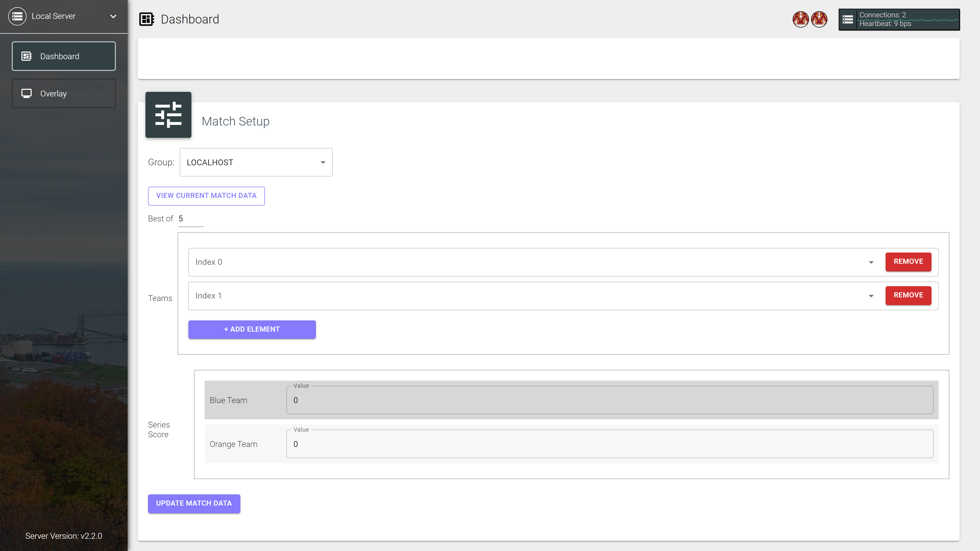Click the Heartbeat: 9 bps status text
This screenshot has height=551, width=980.
[885, 23]
